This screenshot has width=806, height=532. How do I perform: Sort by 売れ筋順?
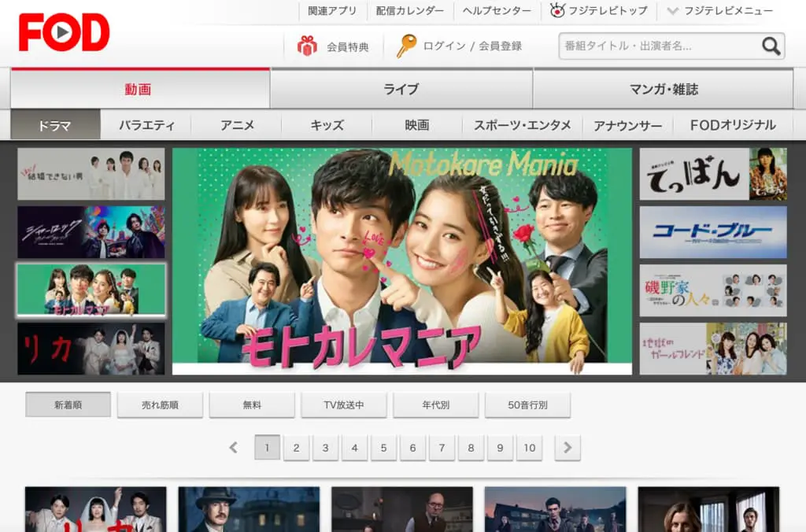pyautogui.click(x=160, y=405)
